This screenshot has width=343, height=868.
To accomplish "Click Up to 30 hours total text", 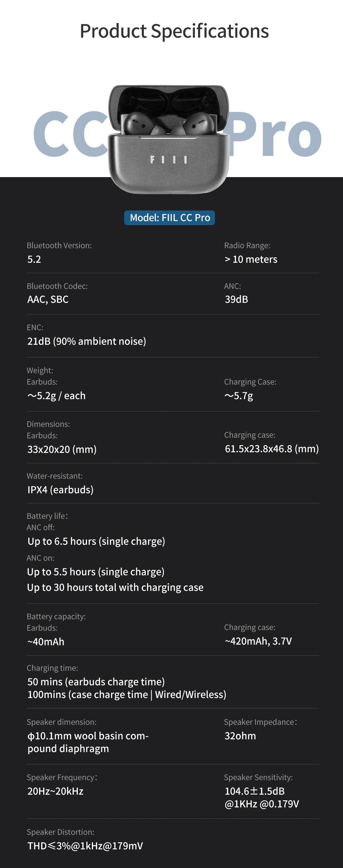I will click(x=115, y=587).
